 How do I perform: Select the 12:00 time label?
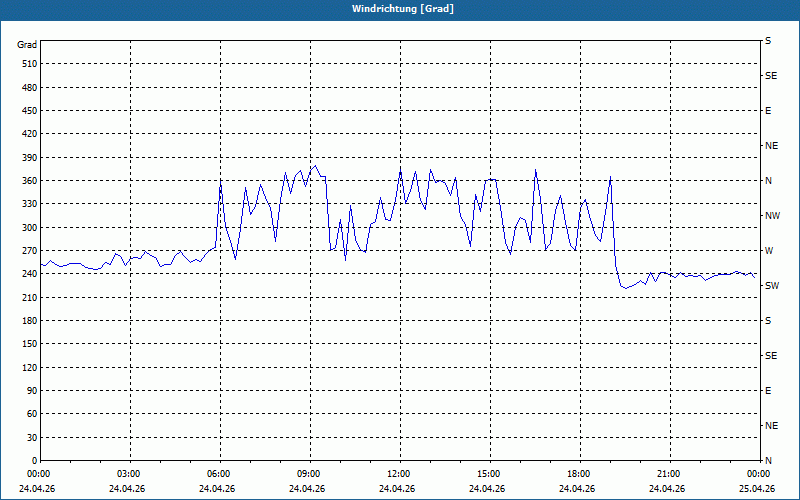[398, 474]
